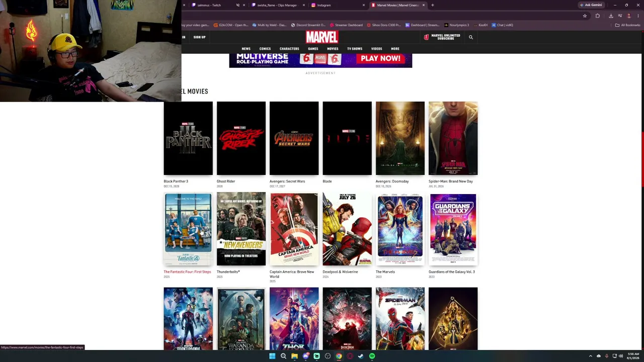644x362 pixels.
Task: Open the NEWS menu on Marvel
Action: click(x=246, y=49)
